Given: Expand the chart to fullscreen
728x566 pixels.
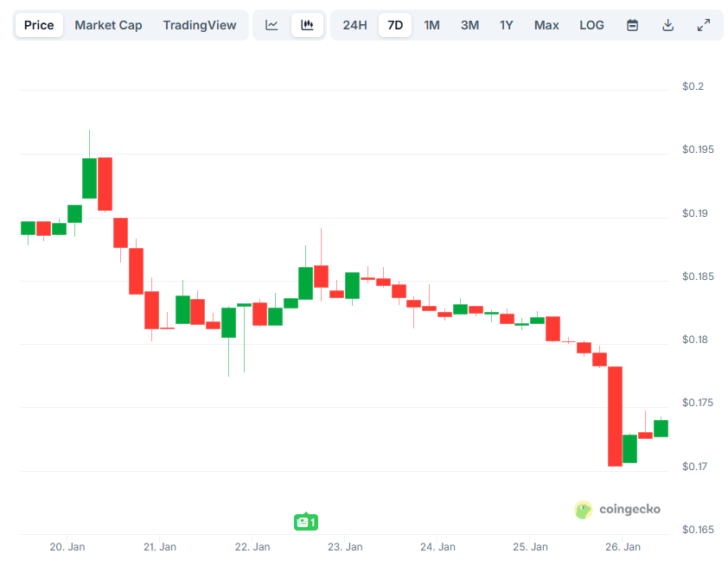Looking at the screenshot, I should (x=703, y=24).
